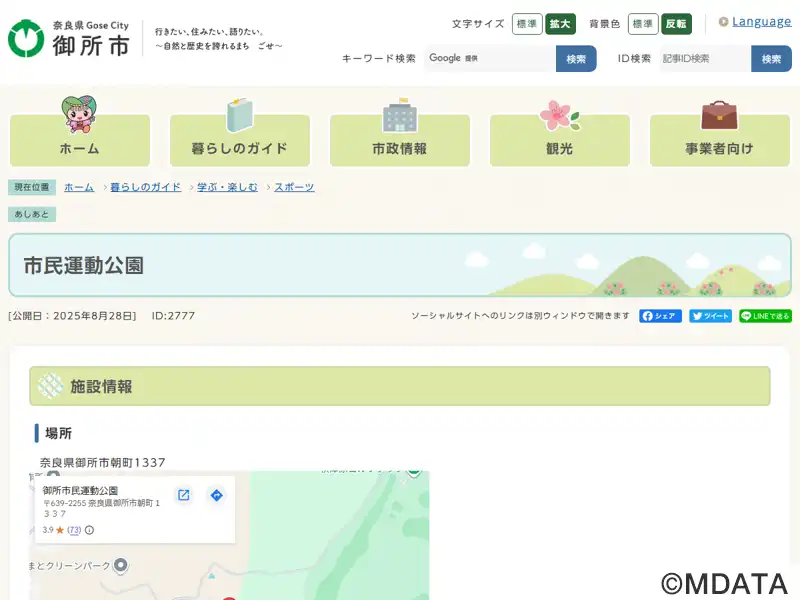800x600 pixels.
Task: Click the Google keyword search field
Action: coord(490,59)
